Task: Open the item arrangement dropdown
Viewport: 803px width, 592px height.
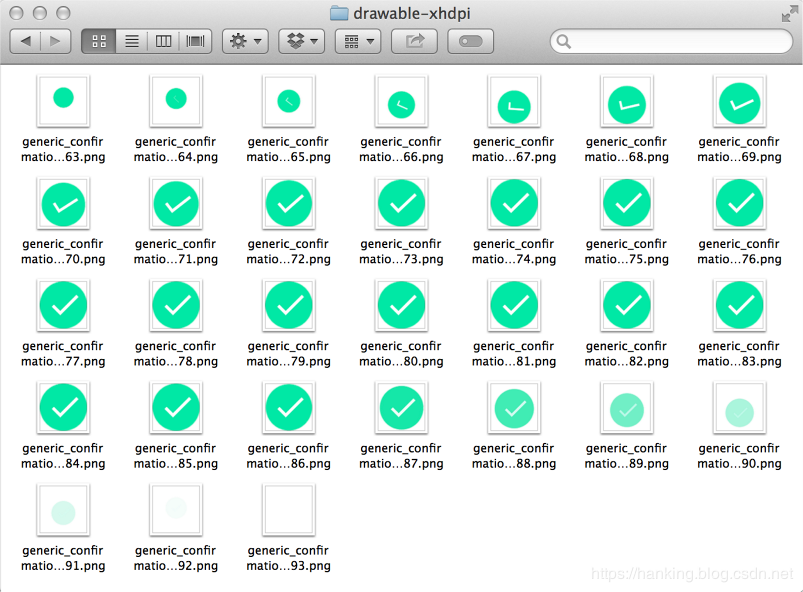Action: [x=358, y=41]
